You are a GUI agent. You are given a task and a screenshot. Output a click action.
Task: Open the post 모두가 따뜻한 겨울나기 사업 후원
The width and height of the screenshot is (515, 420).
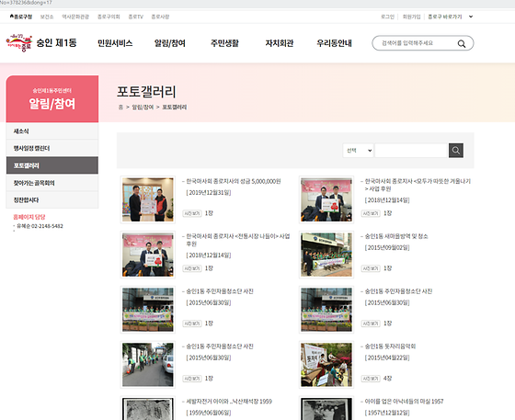pos(418,185)
